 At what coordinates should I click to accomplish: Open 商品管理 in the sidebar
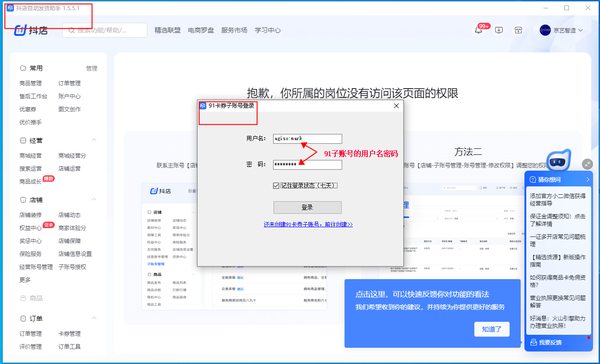click(31, 83)
